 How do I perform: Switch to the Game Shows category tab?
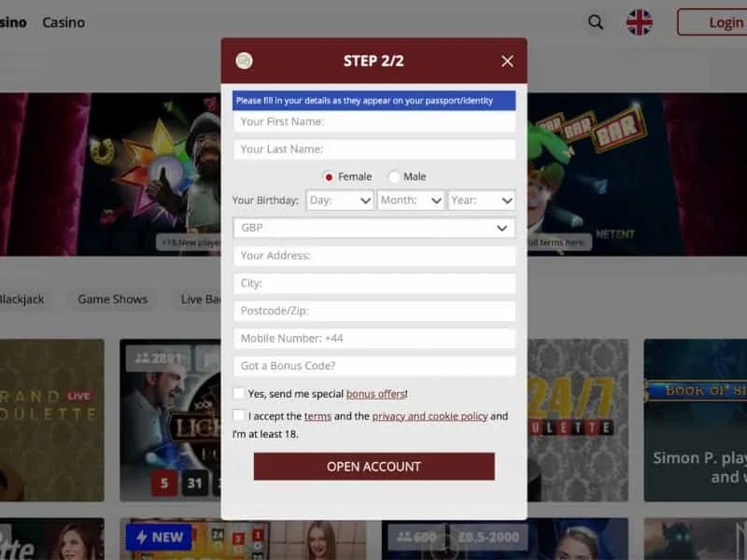tap(113, 300)
